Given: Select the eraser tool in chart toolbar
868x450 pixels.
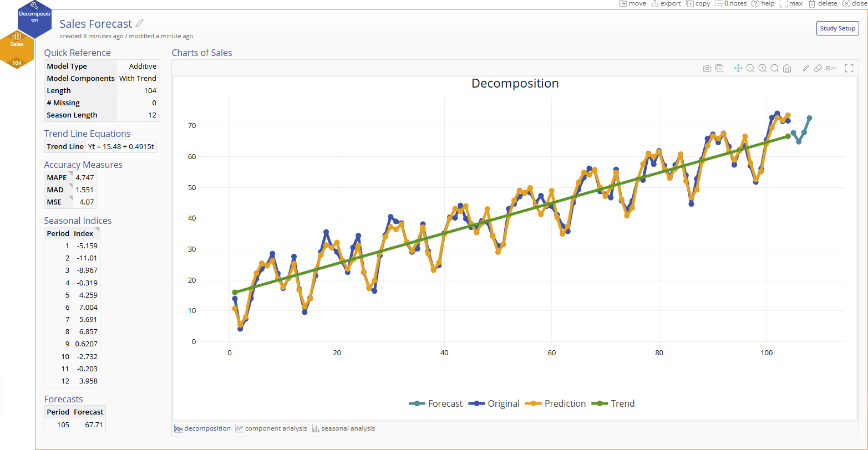Looking at the screenshot, I should (818, 68).
